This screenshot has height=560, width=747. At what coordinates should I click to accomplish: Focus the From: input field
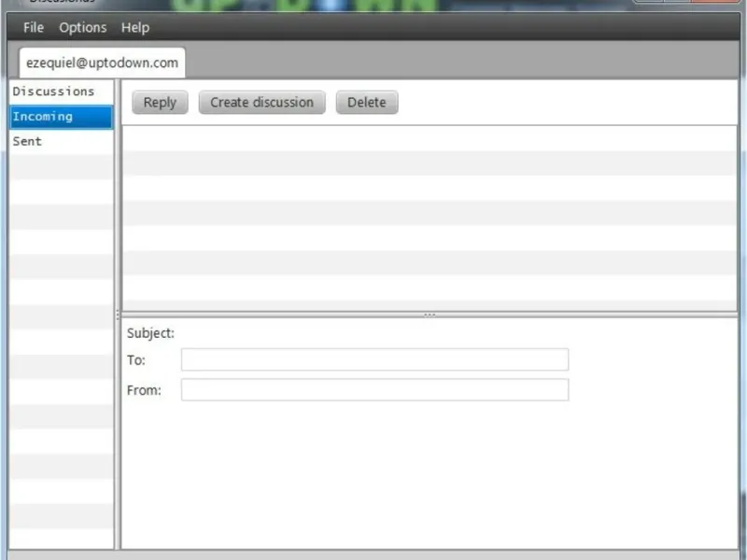(x=375, y=389)
